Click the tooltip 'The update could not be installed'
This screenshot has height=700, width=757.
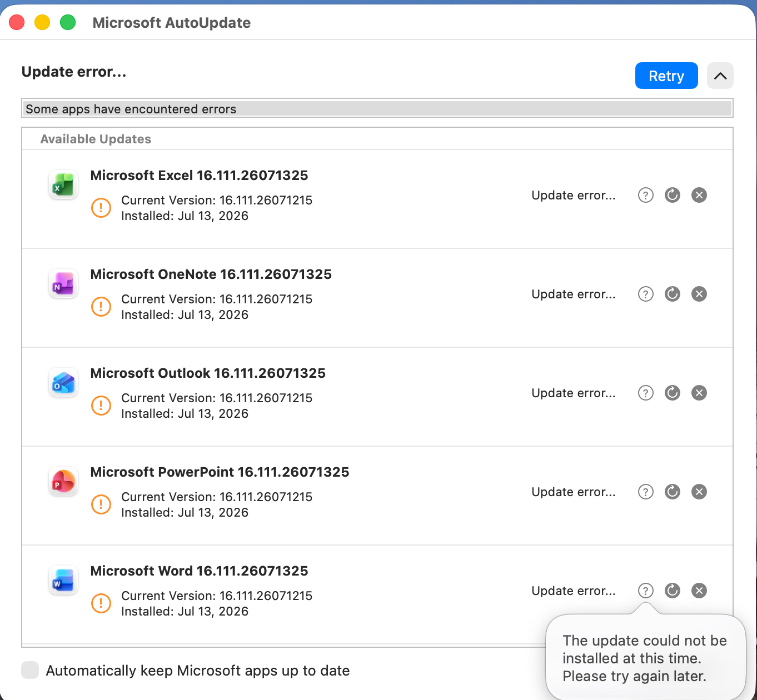645,658
